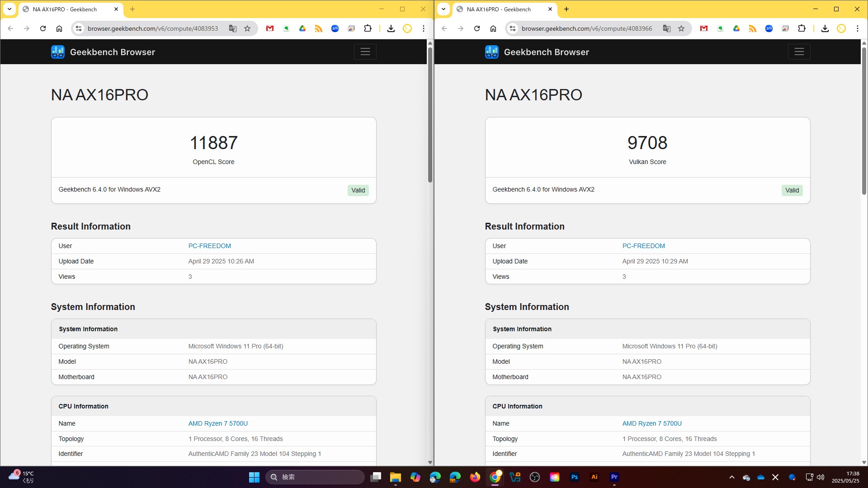Click the translate icon in right address bar
The width and height of the screenshot is (868, 488).
coord(666,28)
